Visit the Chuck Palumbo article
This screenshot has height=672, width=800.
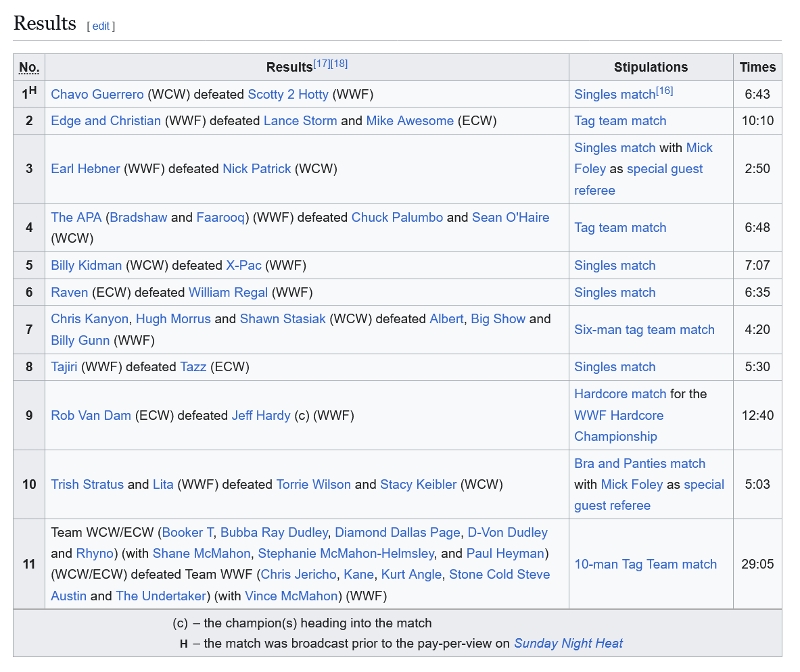tap(397, 218)
